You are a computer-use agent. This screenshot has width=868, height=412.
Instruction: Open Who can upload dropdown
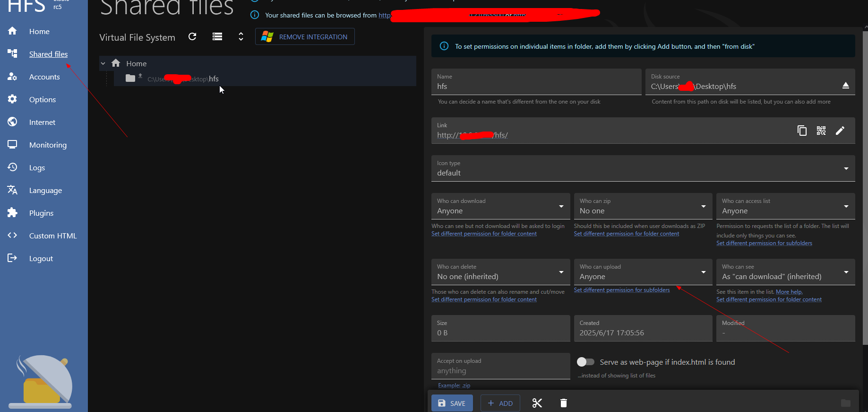pyautogui.click(x=643, y=272)
